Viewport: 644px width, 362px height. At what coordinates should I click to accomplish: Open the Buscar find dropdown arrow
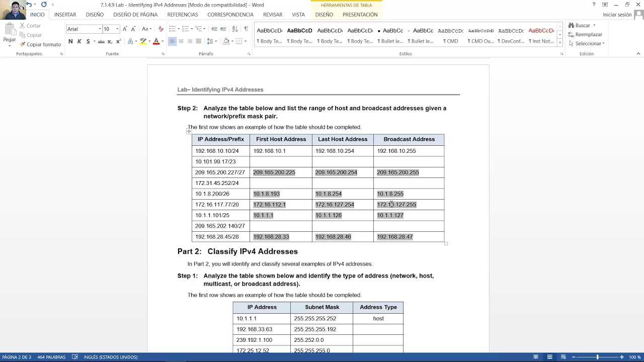(594, 26)
